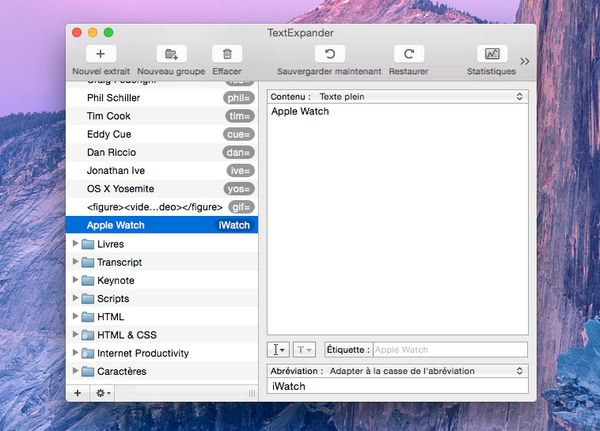Open the cursor insertion popup button

click(x=278, y=349)
